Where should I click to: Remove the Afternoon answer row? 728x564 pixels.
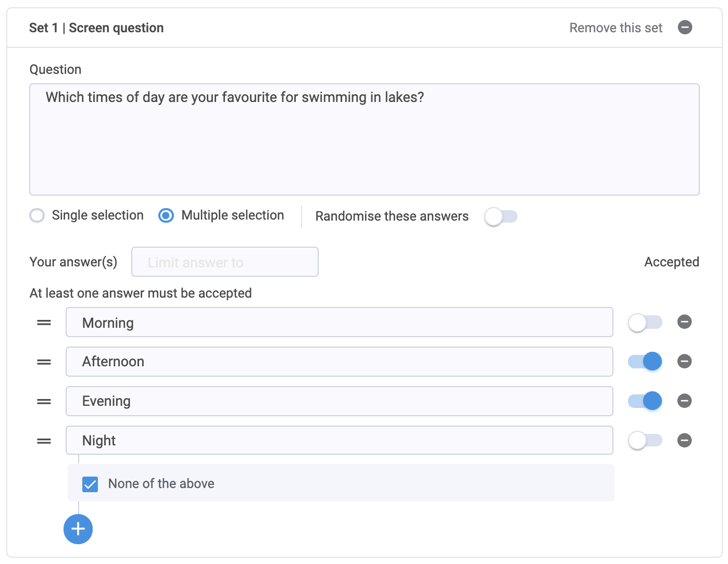pos(684,361)
